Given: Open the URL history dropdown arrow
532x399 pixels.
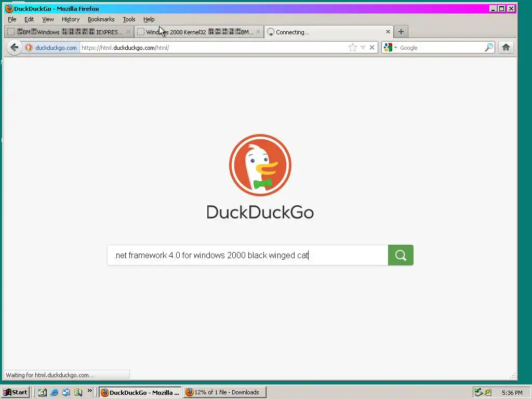Looking at the screenshot, I should [363, 48].
